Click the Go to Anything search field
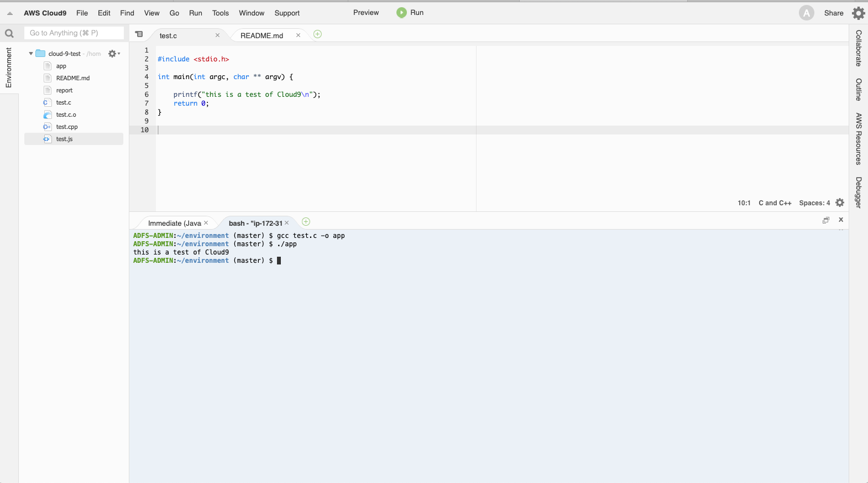 point(74,33)
